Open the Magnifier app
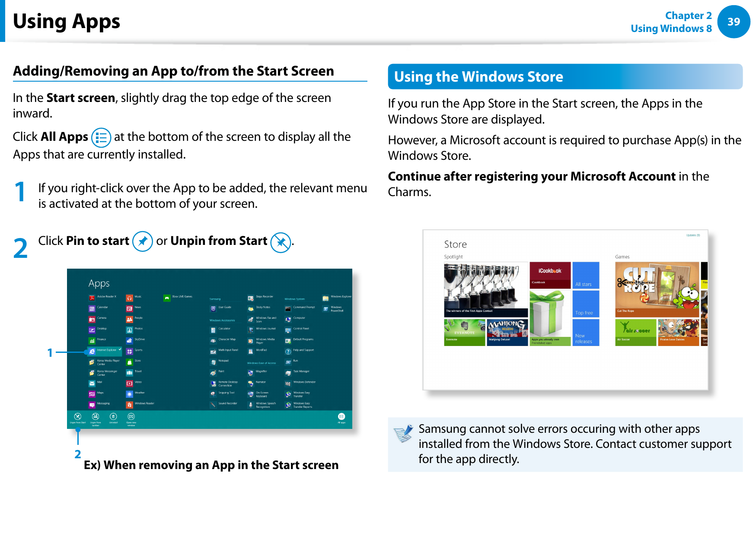Image resolution: width=756 pixels, height=536 pixels. 258,372
